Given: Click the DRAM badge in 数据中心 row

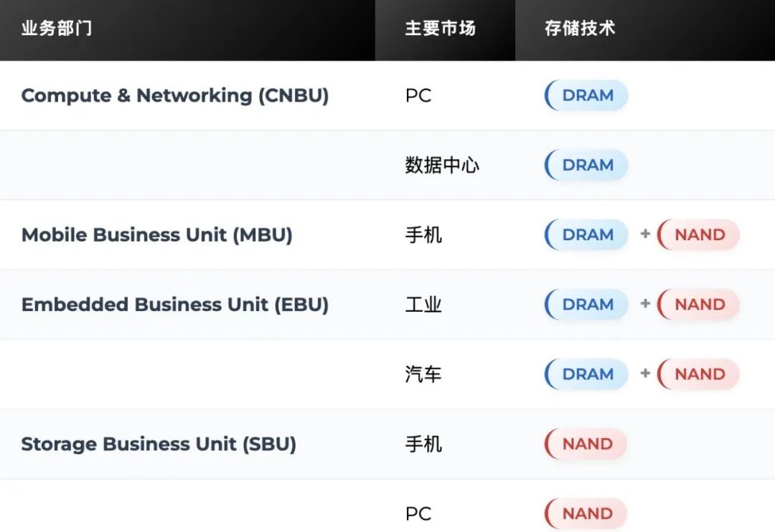Looking at the screenshot, I should coord(586,165).
